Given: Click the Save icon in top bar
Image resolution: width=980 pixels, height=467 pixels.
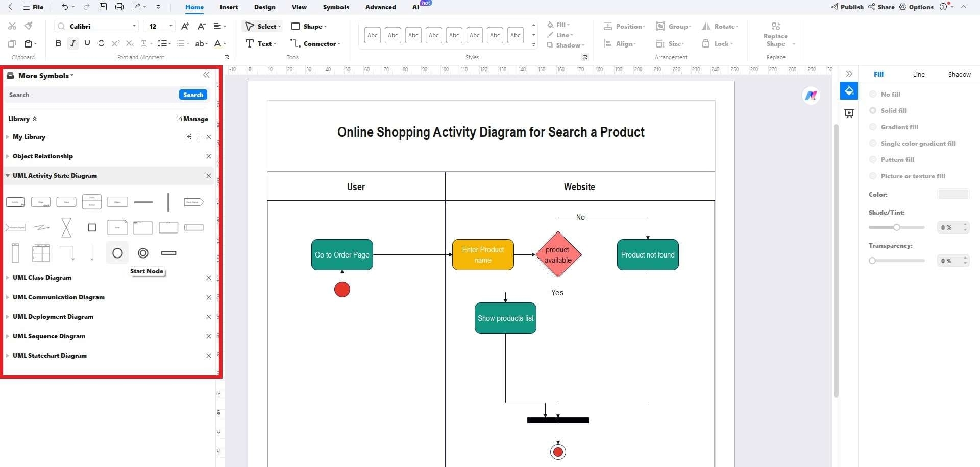Looking at the screenshot, I should point(103,7).
